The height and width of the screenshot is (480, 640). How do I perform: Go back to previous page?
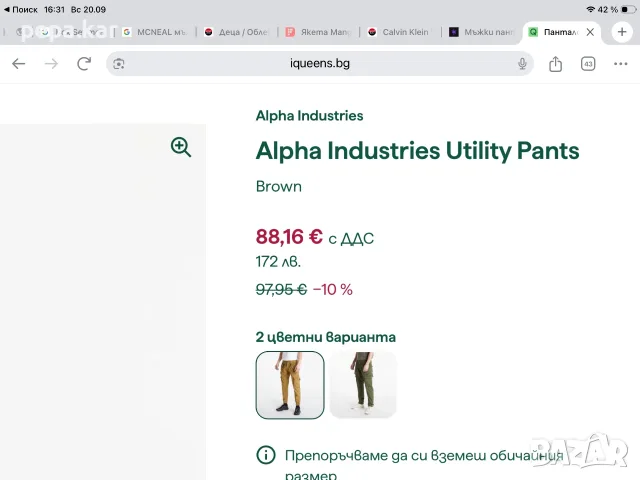[18, 64]
